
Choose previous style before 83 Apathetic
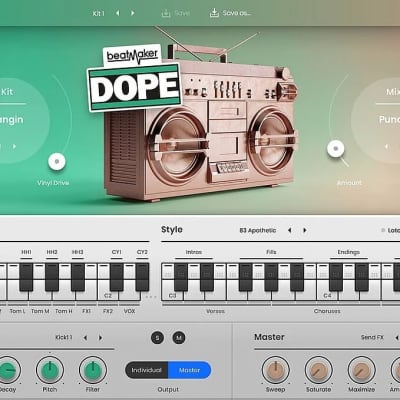click(289, 230)
